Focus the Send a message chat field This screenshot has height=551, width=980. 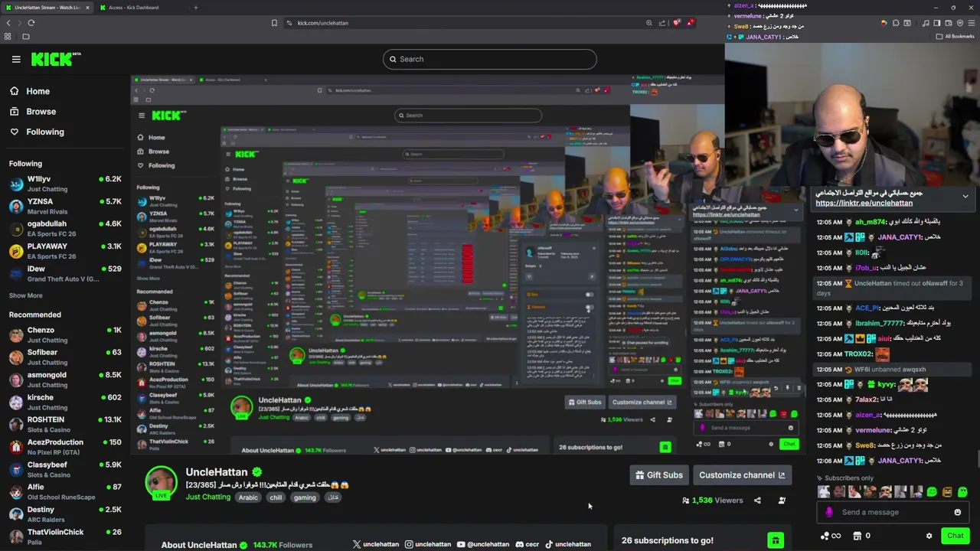click(893, 512)
